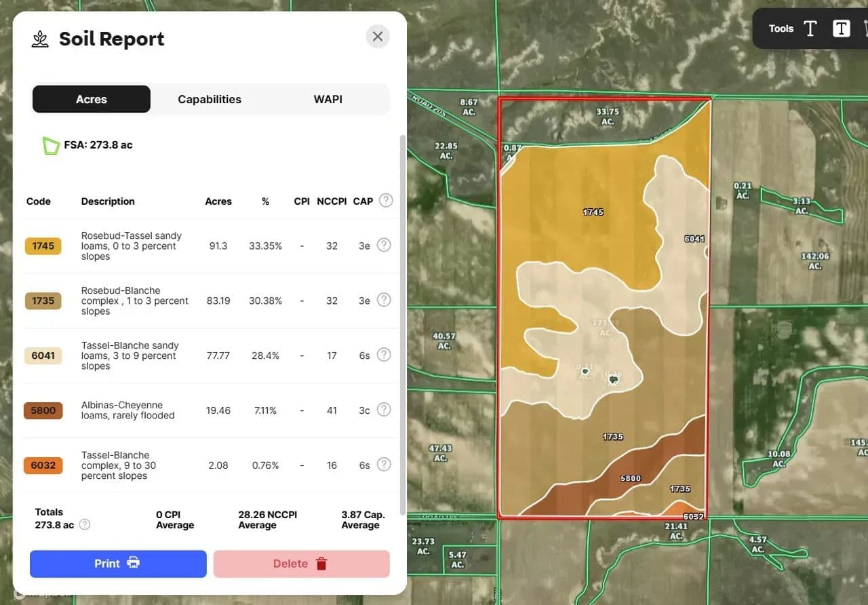Viewport: 868px width, 605px height.
Task: Switch to the WAPI tab
Action: 328,99
